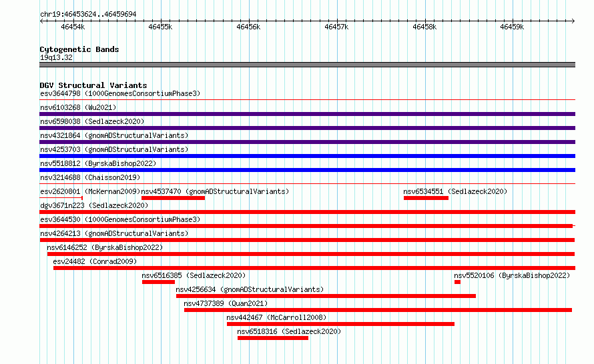Click the red nsv4537470 variant bar
Screen dimensions: 594x364
(173, 198)
